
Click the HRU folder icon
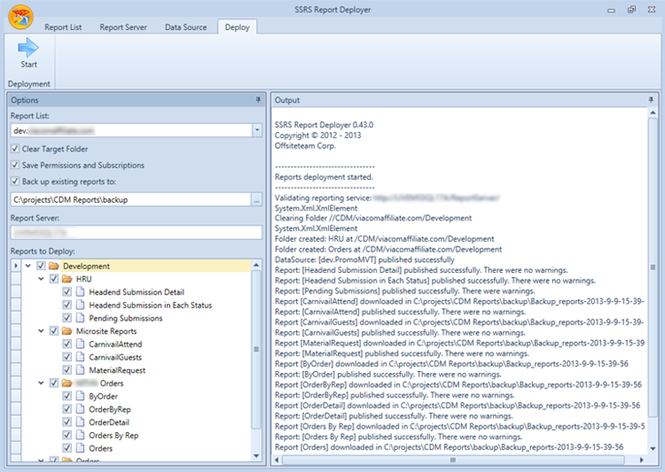coord(67,279)
